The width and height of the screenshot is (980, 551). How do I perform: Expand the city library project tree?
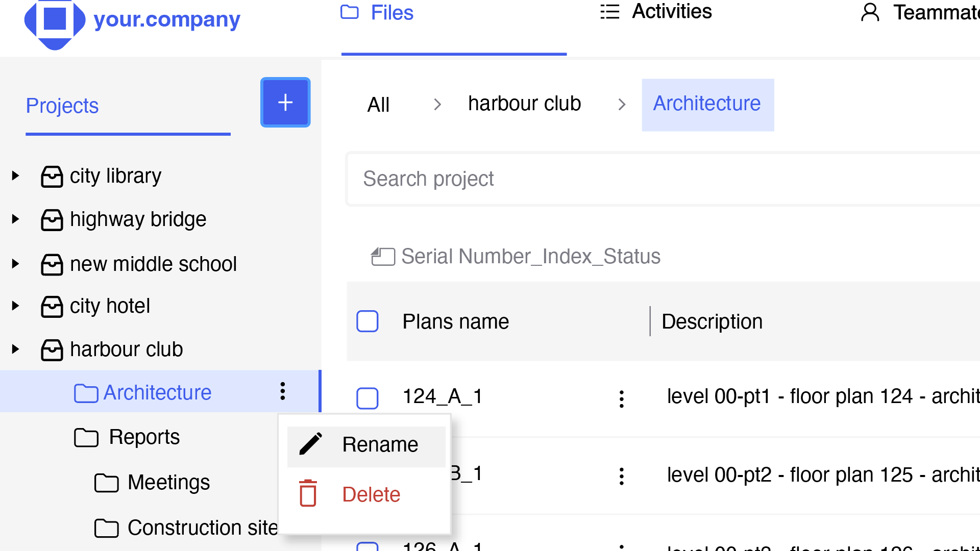point(16,176)
